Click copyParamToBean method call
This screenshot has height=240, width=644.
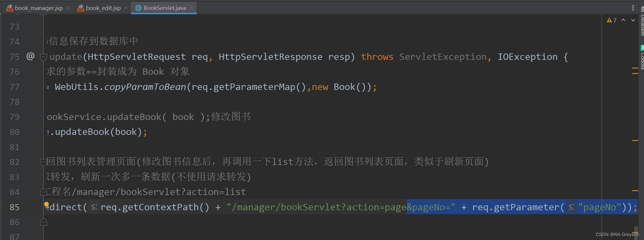[145, 87]
